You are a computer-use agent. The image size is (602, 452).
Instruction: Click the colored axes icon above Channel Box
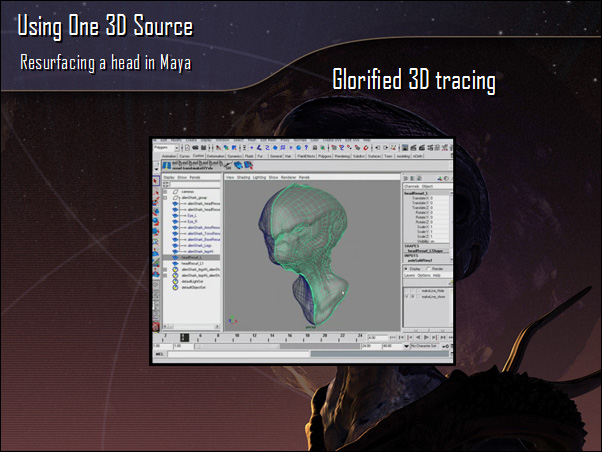(x=440, y=179)
